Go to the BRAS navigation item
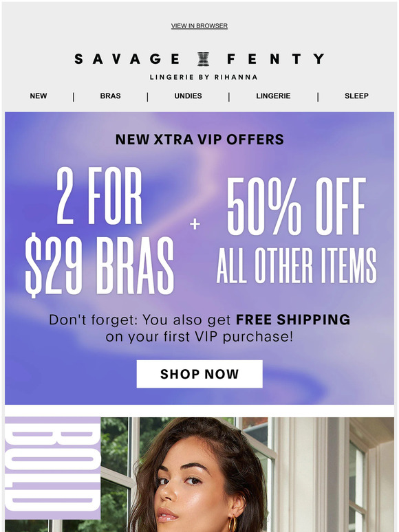Viewport: 399px width, 532px height. [x=110, y=96]
